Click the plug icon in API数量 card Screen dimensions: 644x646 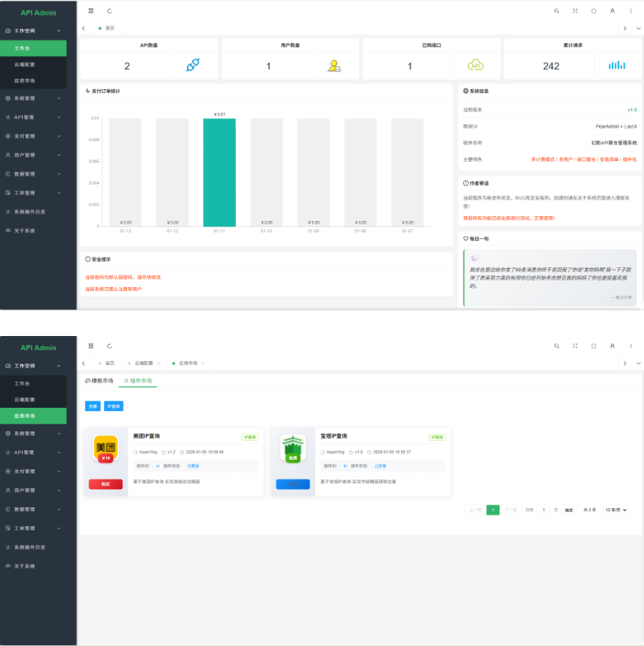pos(193,66)
